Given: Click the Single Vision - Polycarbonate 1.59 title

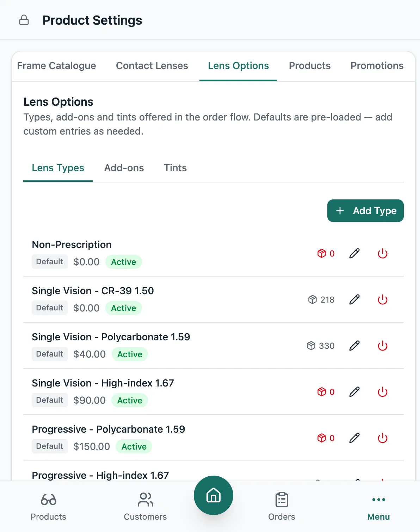Looking at the screenshot, I should [111, 337].
